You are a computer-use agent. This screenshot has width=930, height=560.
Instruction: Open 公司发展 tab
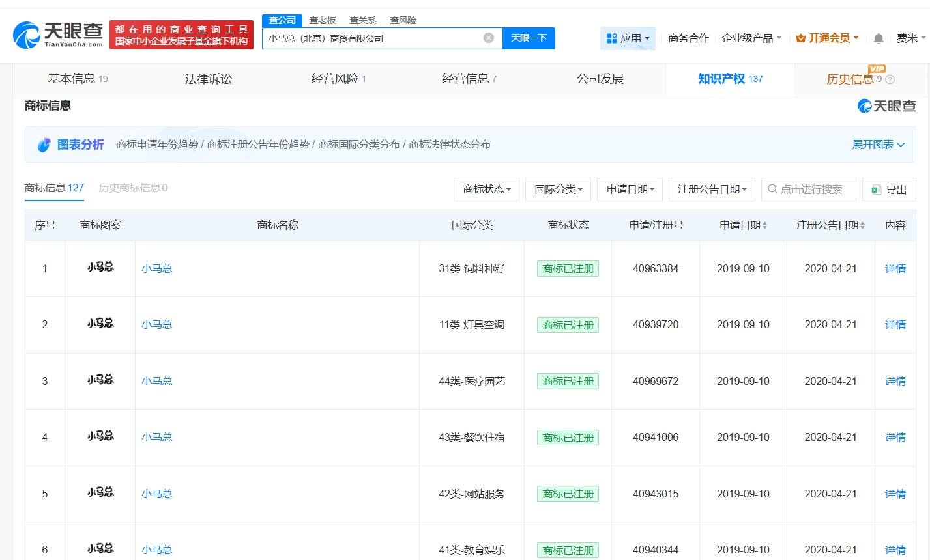click(x=600, y=79)
